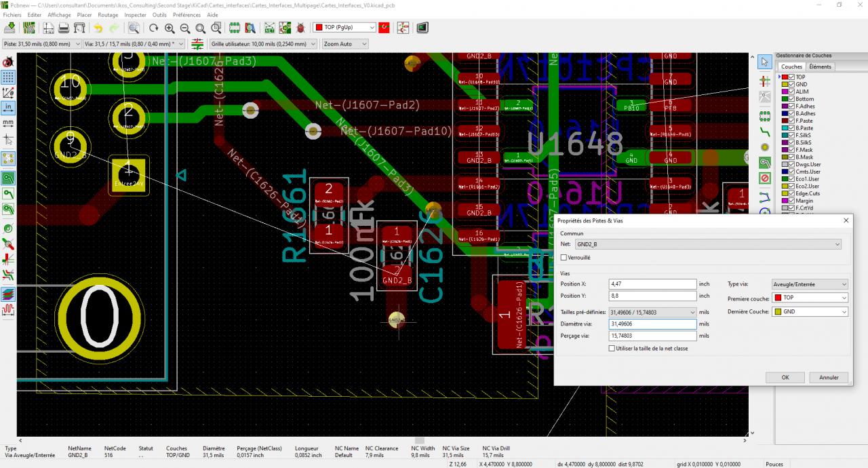
Task: Open the Net GND2_B dropdown
Action: (708, 244)
